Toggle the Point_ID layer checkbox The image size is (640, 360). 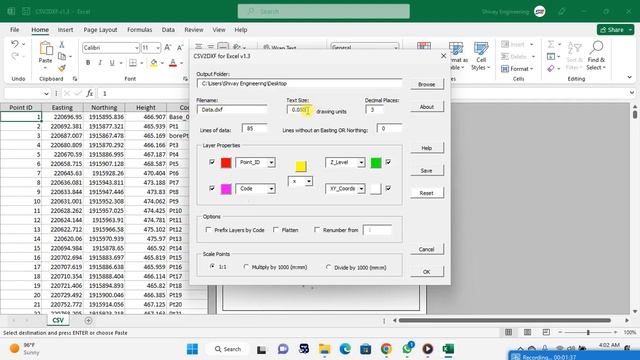point(212,162)
